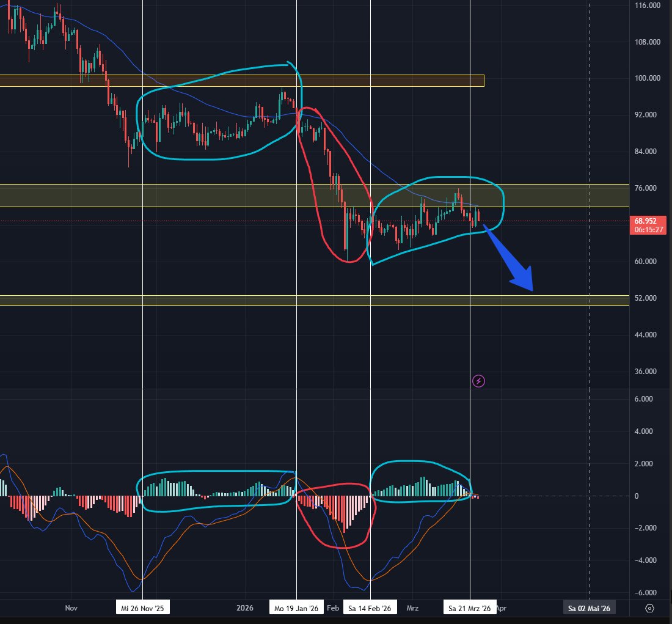Image resolution: width=672 pixels, height=624 pixels.
Task: Click the Nov label on time axis
Action: [71, 607]
